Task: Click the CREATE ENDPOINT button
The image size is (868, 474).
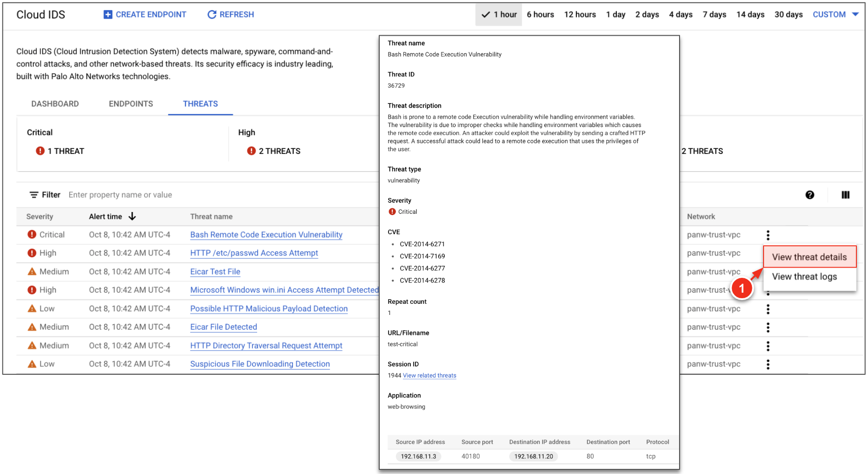Action: coord(144,14)
